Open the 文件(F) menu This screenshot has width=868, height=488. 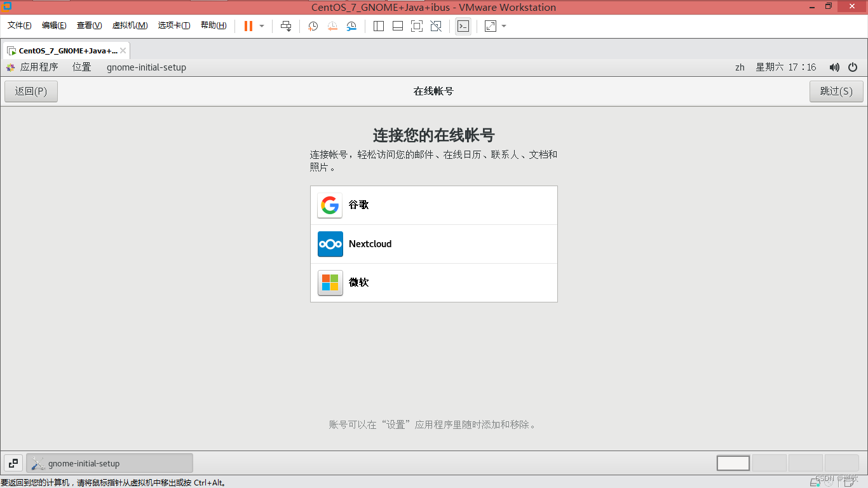pos(20,25)
